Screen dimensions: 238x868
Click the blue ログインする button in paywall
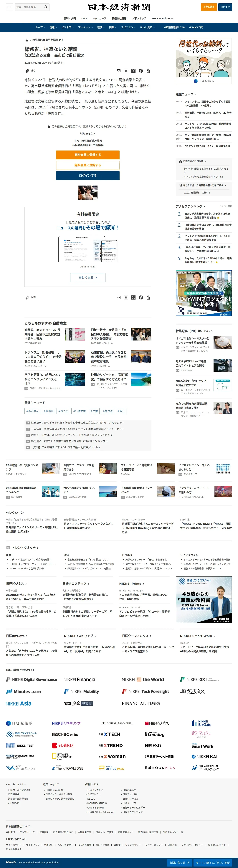pyautogui.click(x=88, y=176)
